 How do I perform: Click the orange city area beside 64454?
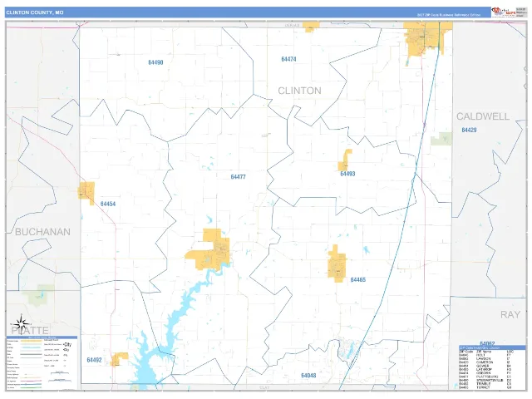click(x=86, y=193)
